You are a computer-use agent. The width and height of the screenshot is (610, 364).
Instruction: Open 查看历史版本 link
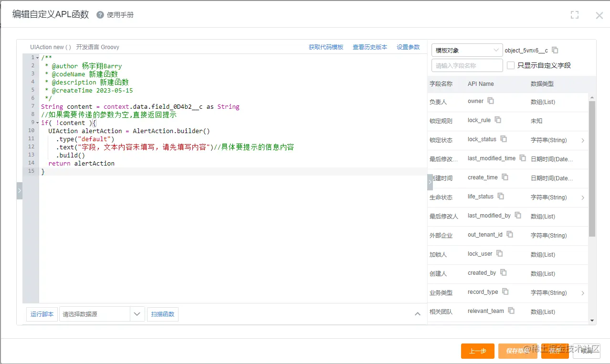[x=370, y=47]
